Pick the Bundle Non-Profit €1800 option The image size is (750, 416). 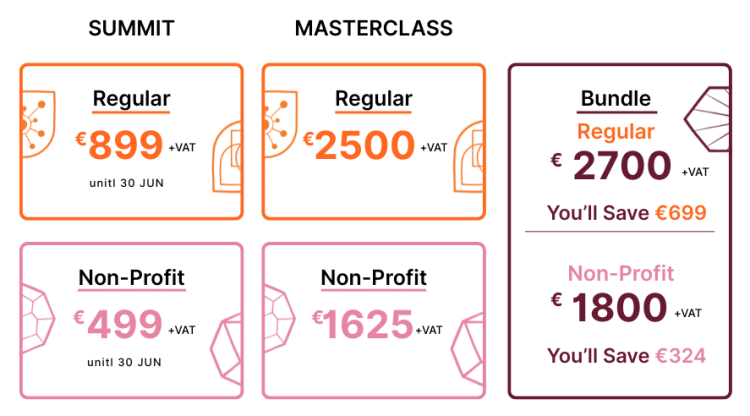coord(608,307)
